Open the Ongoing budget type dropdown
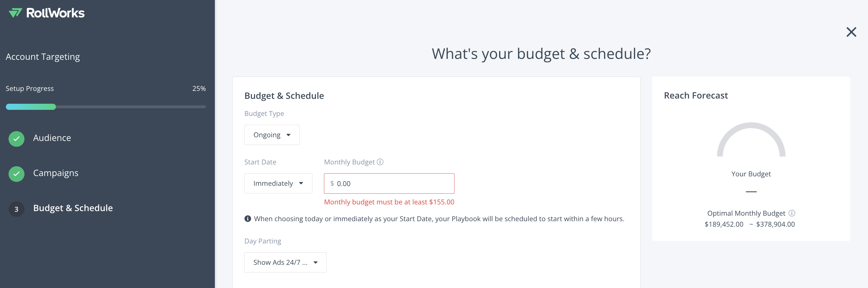 pyautogui.click(x=272, y=135)
